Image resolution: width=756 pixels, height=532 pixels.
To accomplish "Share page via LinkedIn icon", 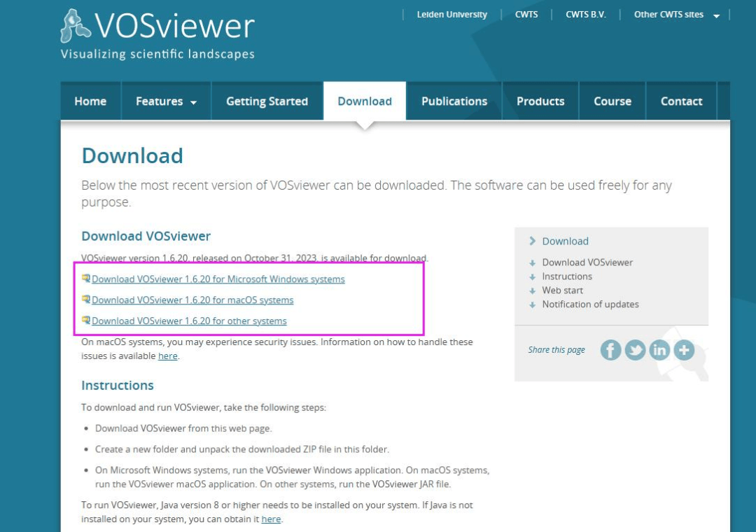I will [659, 350].
